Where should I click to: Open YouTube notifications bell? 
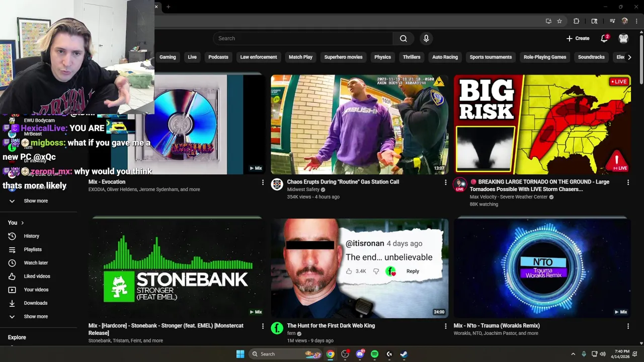[x=604, y=38]
